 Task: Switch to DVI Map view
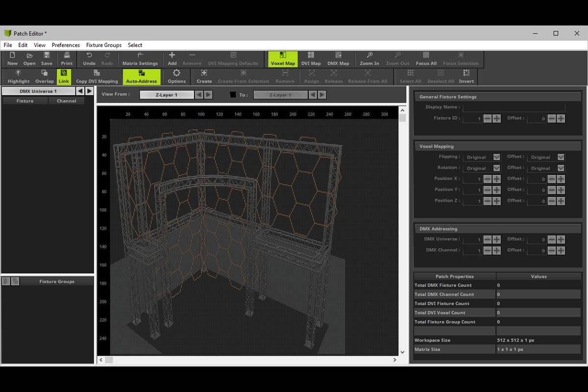pyautogui.click(x=311, y=59)
